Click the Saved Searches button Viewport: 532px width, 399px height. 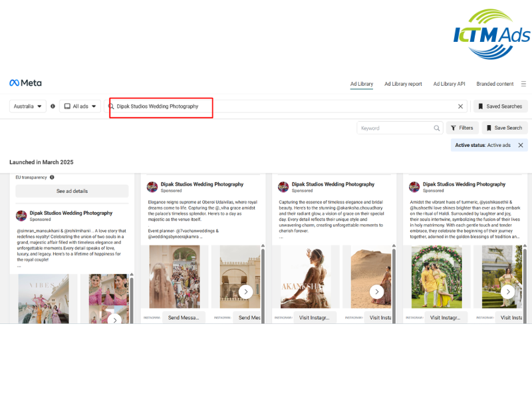pos(501,106)
